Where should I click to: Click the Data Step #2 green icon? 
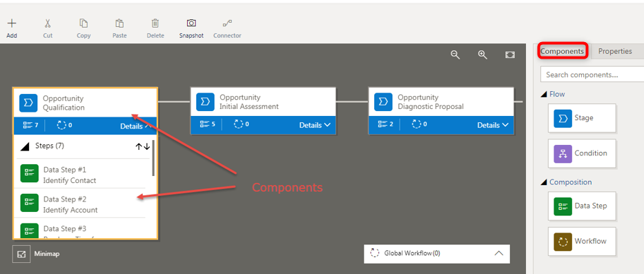pos(30,202)
